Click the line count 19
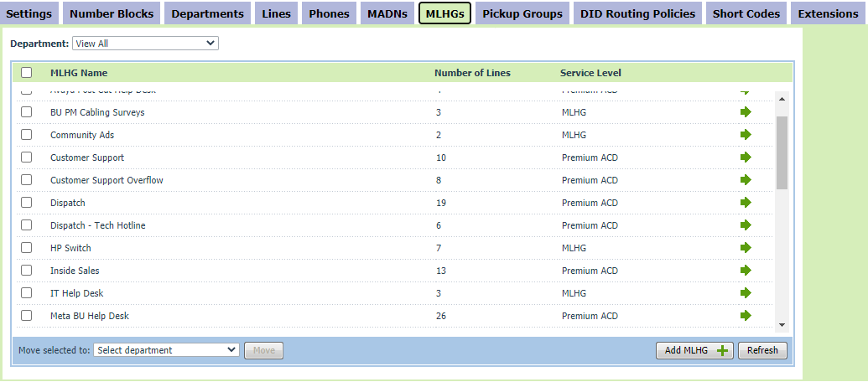The width and height of the screenshot is (868, 382). [x=440, y=203]
